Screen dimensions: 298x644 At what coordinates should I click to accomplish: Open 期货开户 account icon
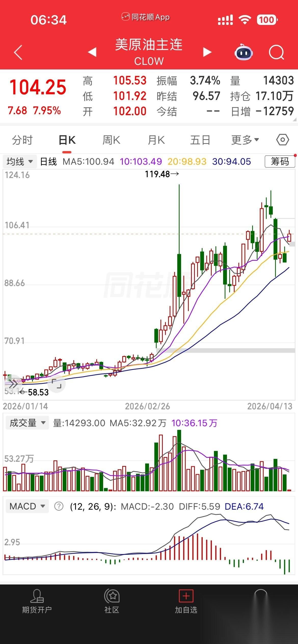pyautogui.click(x=37, y=602)
